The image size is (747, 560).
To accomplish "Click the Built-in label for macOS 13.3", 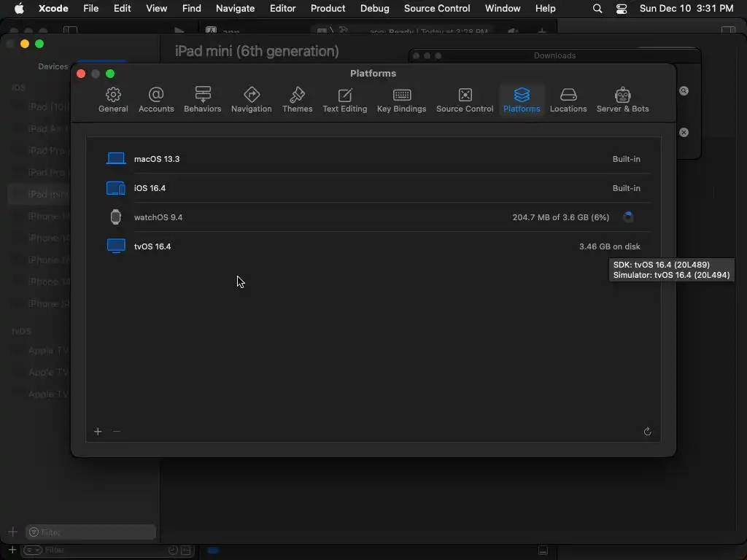I will tap(626, 159).
